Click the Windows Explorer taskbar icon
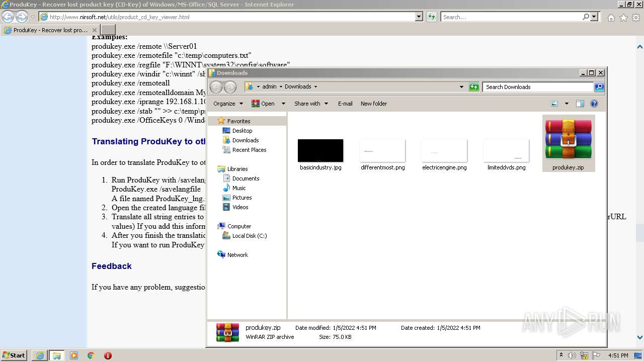 [56, 355]
